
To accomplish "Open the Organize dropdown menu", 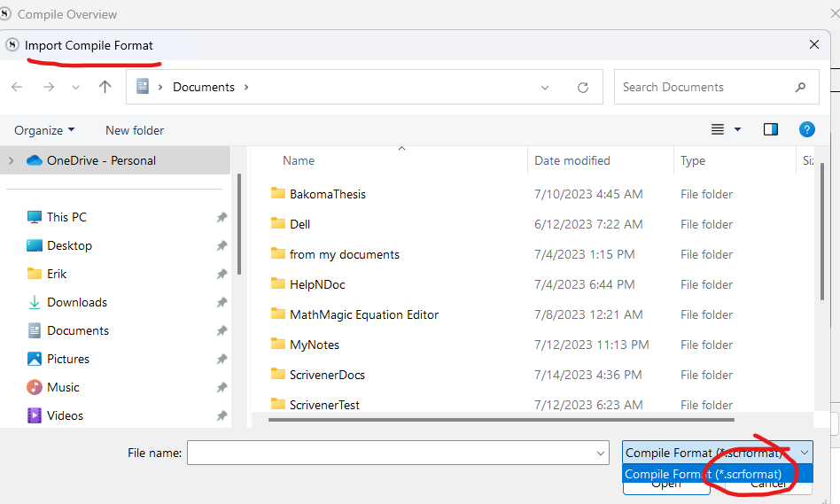I will 44,130.
